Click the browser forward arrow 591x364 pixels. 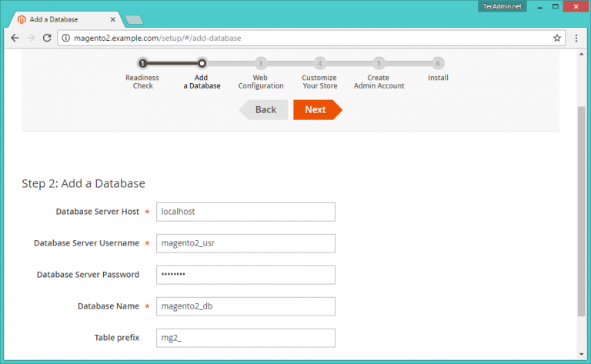(x=31, y=38)
